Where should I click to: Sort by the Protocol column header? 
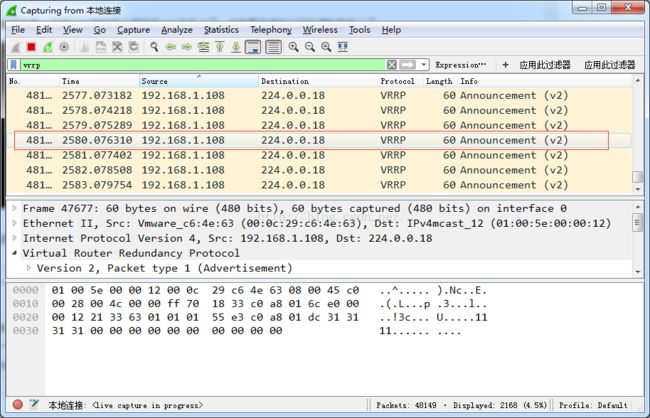[x=400, y=81]
